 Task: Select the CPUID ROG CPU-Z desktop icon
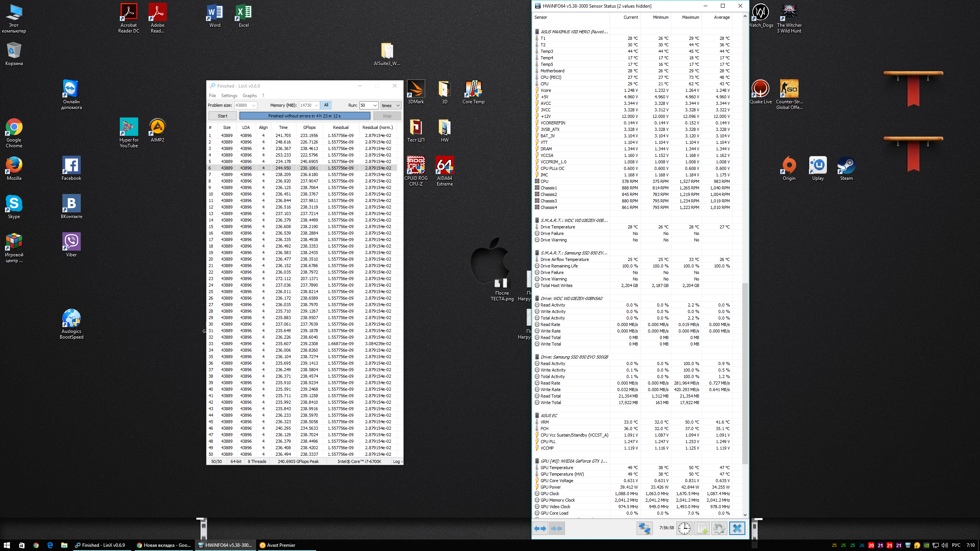pyautogui.click(x=416, y=171)
